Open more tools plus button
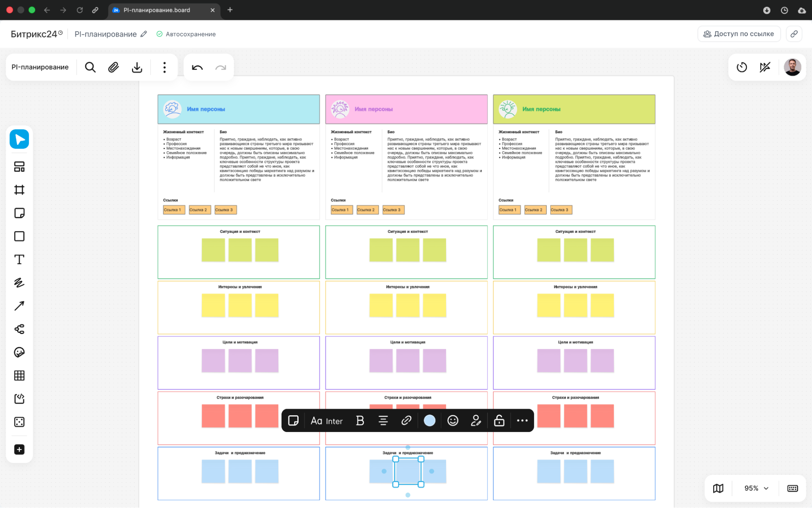 pos(19,449)
